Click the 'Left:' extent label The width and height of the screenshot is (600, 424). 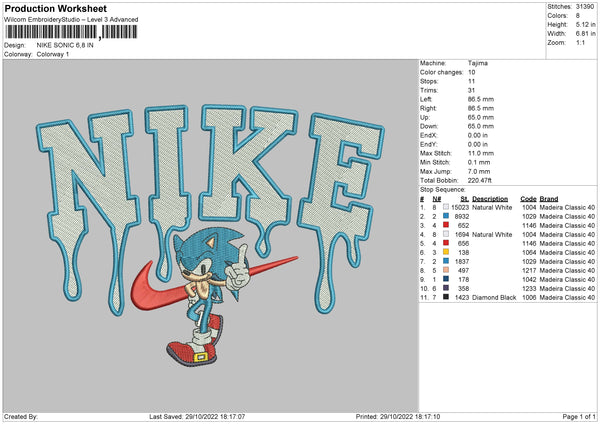click(x=426, y=99)
